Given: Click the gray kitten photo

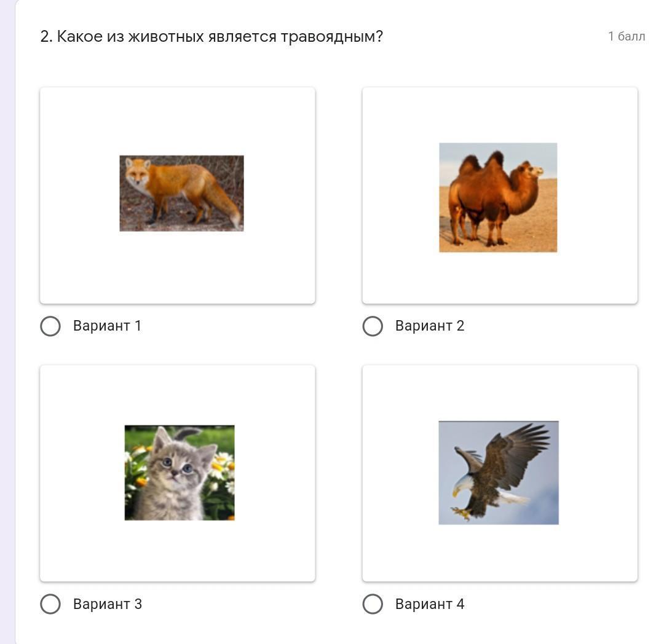Looking at the screenshot, I should 180,473.
